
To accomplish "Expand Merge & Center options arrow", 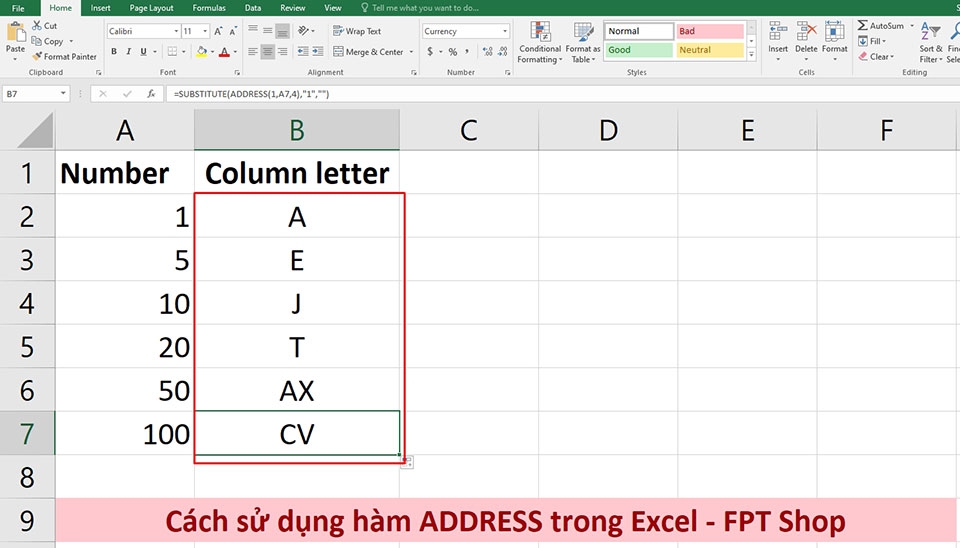I will (411, 52).
